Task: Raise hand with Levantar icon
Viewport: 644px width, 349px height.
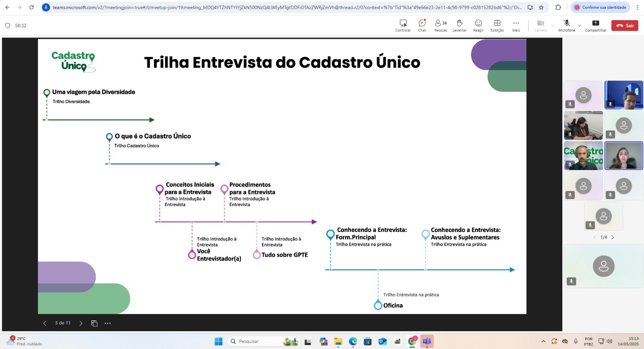Action: [459, 25]
